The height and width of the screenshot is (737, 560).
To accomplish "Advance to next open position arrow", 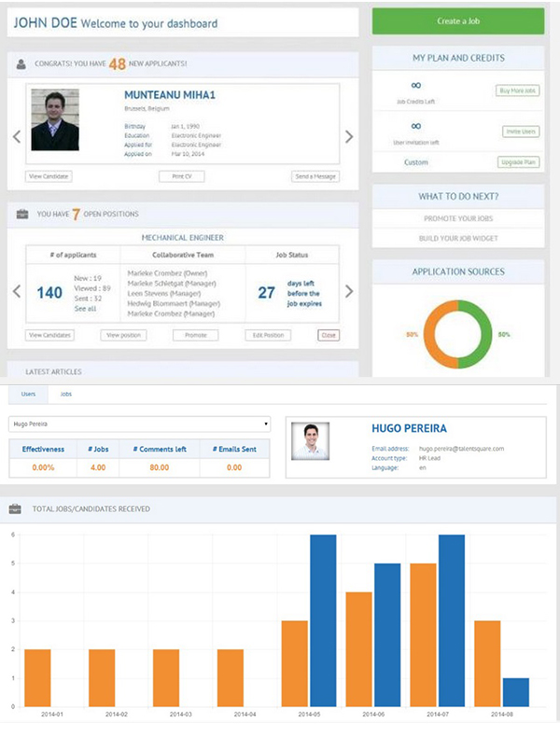I will (x=349, y=291).
